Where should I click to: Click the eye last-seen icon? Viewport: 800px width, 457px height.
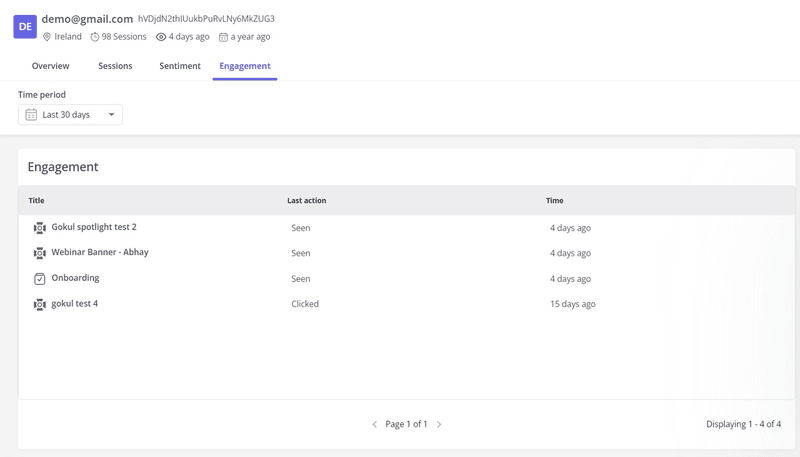[161, 37]
